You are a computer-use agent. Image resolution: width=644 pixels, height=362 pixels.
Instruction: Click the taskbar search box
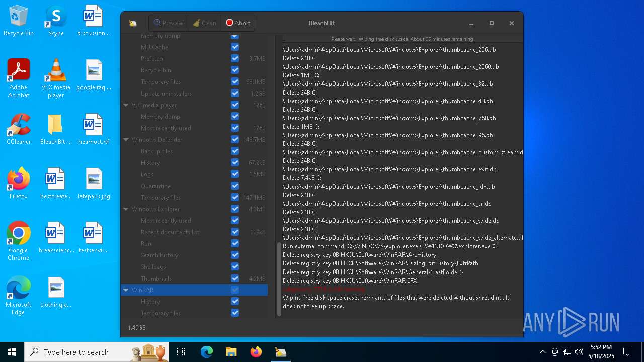click(x=97, y=352)
